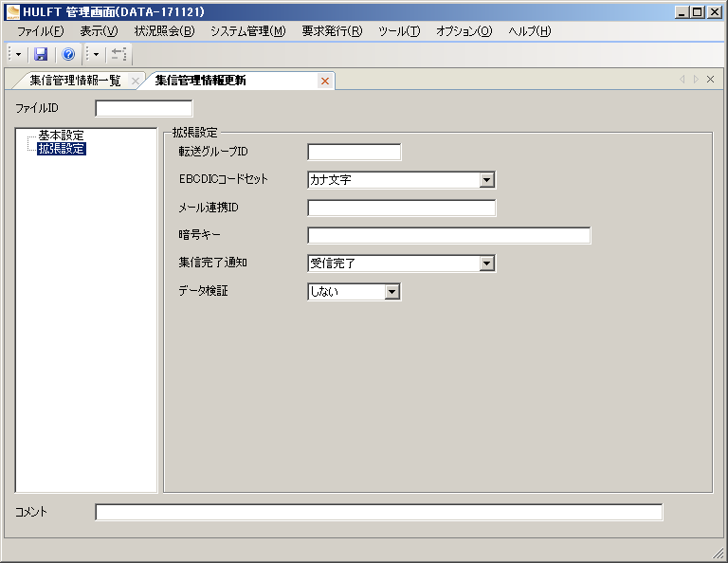Image resolution: width=728 pixels, height=563 pixels.
Task: Close the 集信管理情報一覧 tab
Action: (x=136, y=82)
